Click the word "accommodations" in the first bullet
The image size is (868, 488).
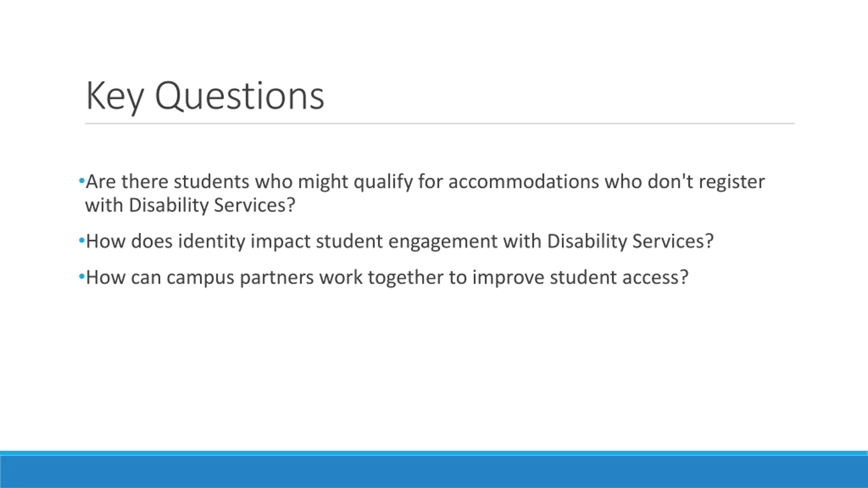524,182
